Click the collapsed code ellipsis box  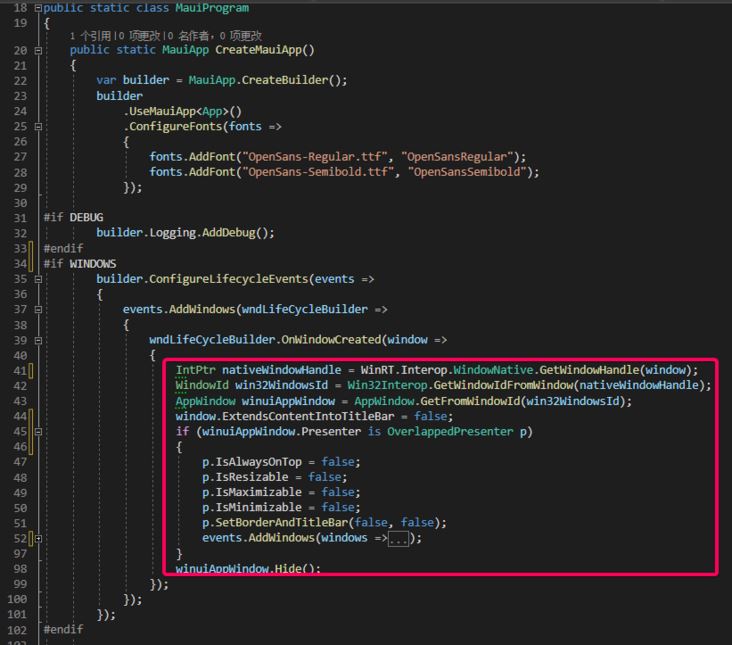tap(400, 539)
